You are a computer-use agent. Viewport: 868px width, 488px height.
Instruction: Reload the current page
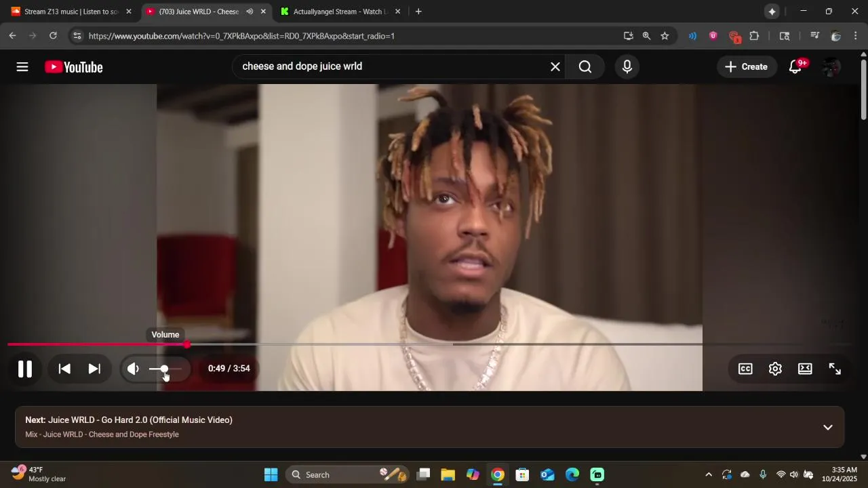pos(53,36)
